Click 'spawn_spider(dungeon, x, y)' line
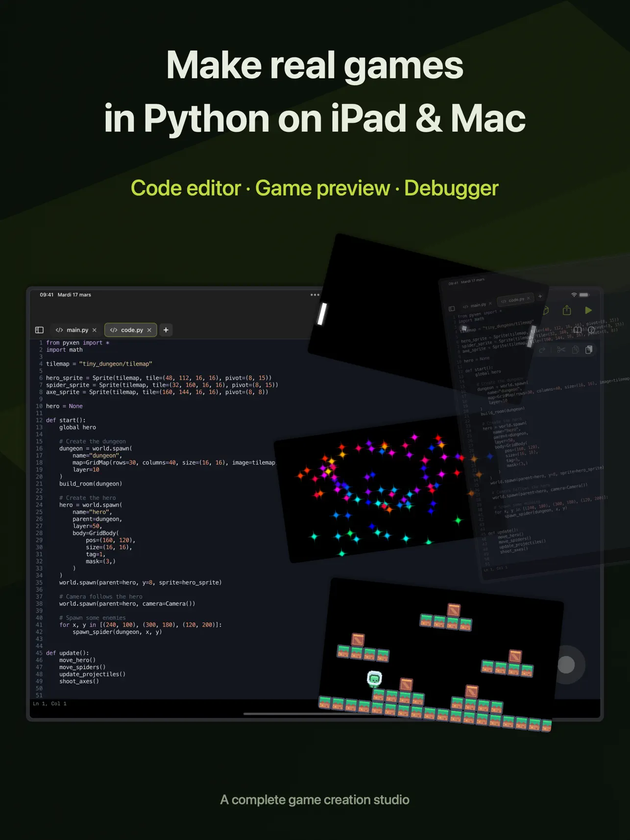This screenshot has width=630, height=840. 117,632
